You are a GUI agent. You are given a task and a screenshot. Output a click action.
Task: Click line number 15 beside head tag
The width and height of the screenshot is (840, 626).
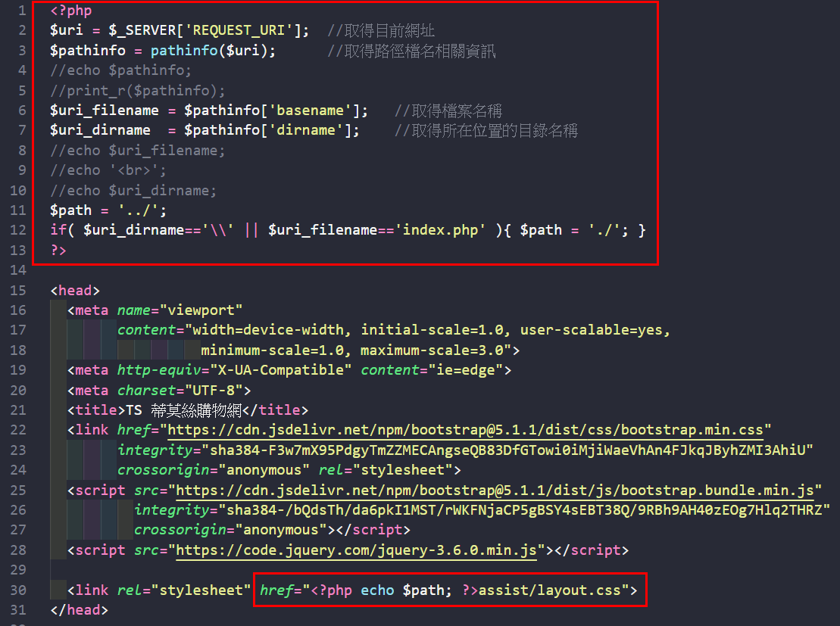pyautogui.click(x=18, y=290)
